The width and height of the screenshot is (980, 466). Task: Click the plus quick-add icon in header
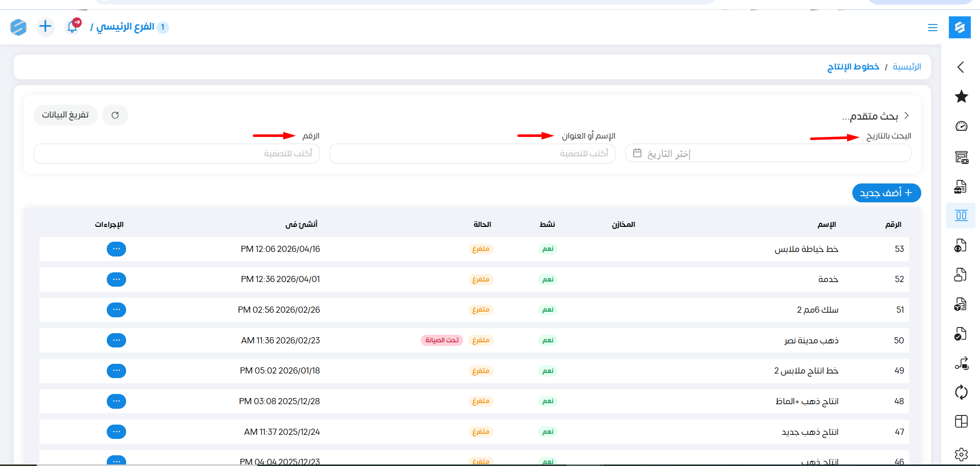click(x=45, y=27)
